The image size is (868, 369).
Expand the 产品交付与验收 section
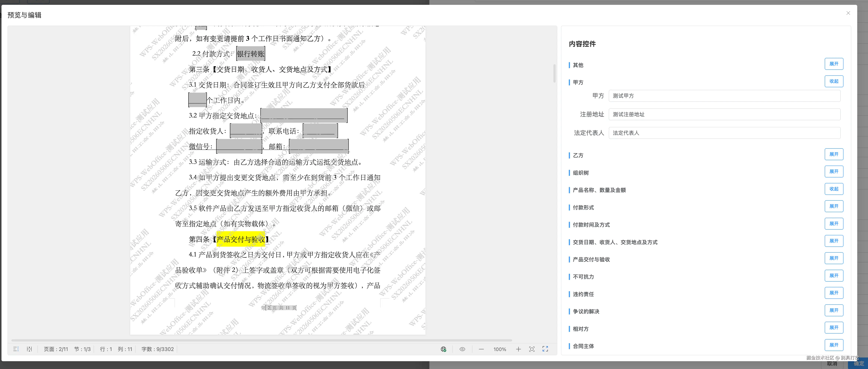tap(834, 258)
